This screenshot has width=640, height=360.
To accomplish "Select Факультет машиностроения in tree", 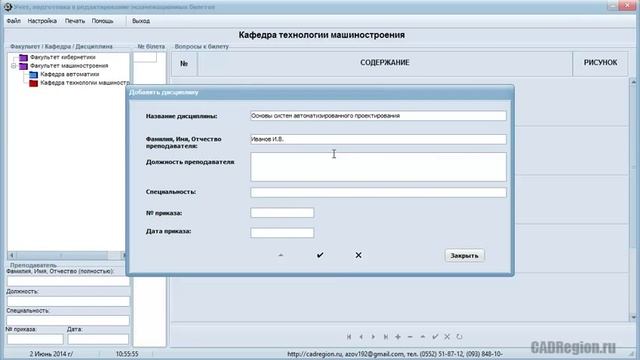I will 69,66.
